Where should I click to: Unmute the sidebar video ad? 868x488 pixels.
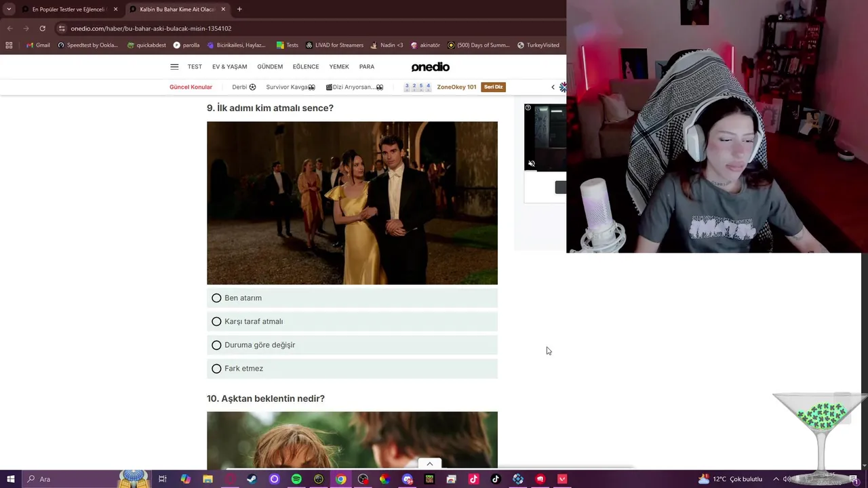[532, 164]
